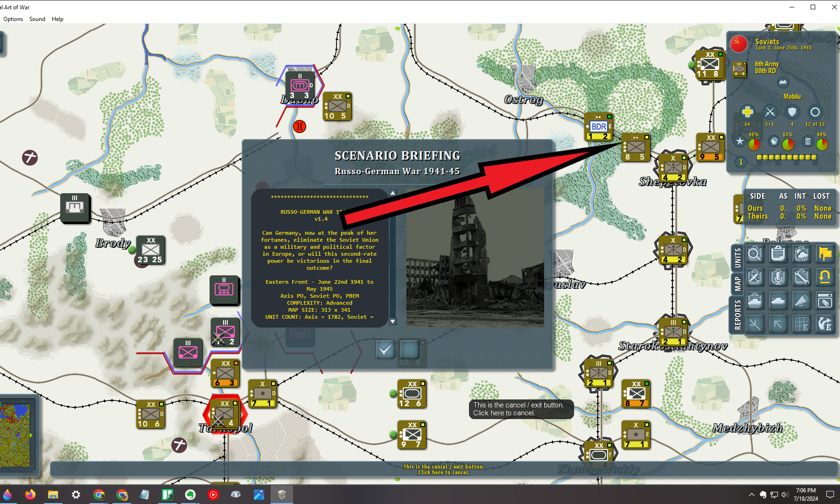The height and width of the screenshot is (504, 840).
Task: Select the 11-8 unit at top right
Action: [710, 64]
